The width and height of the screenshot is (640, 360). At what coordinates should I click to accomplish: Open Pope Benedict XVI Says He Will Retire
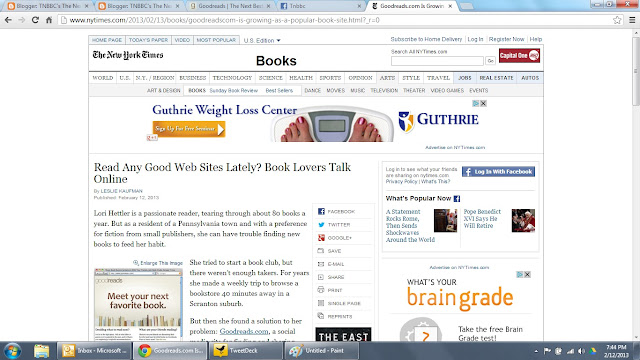pyautogui.click(x=482, y=218)
